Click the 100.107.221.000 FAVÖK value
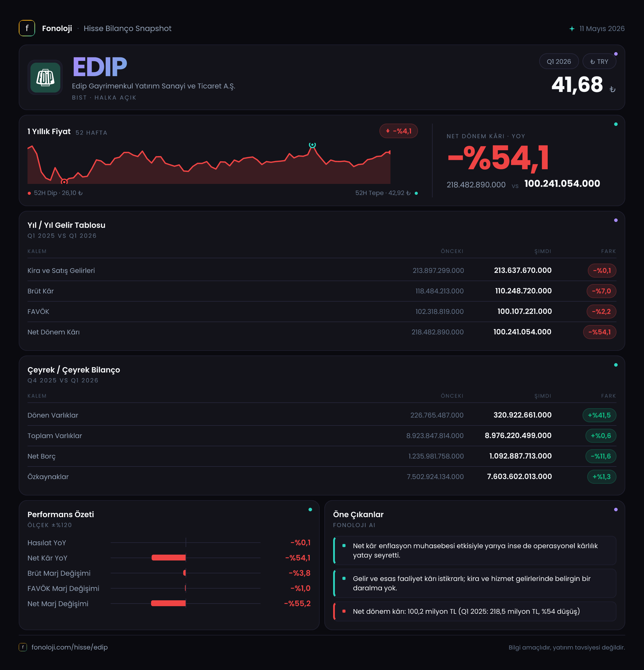Image resolution: width=644 pixels, height=670 pixels. point(525,311)
